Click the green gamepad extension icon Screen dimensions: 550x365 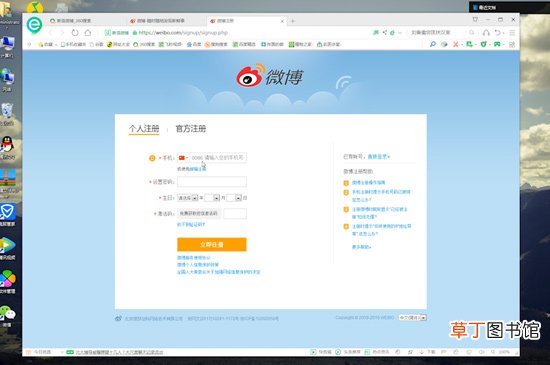497,44
